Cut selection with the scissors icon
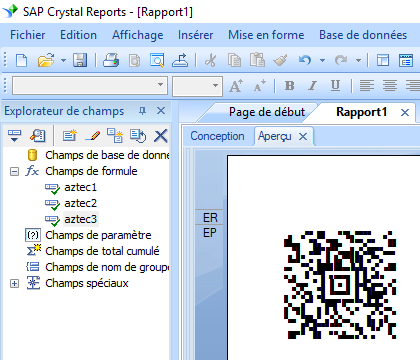Image resolution: width=420 pixels, height=360 pixels. tap(210, 61)
